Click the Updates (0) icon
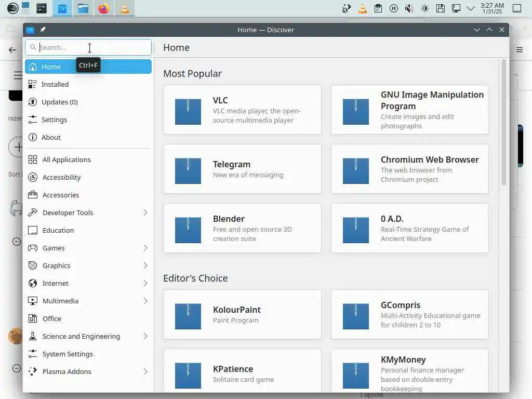Image resolution: width=532 pixels, height=399 pixels. click(33, 102)
